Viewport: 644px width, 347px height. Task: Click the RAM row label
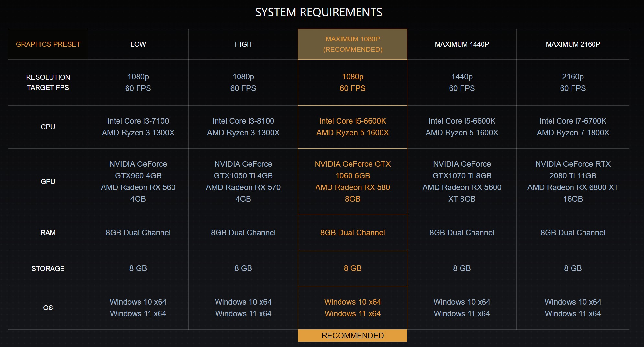click(48, 233)
